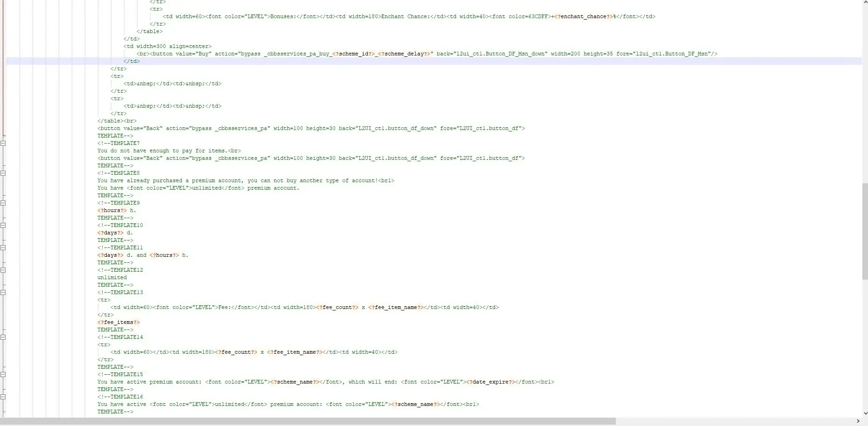The image size is (868, 426).
Task: Click the '<!--TEMPLATE10' comment text
Action: 120,226
